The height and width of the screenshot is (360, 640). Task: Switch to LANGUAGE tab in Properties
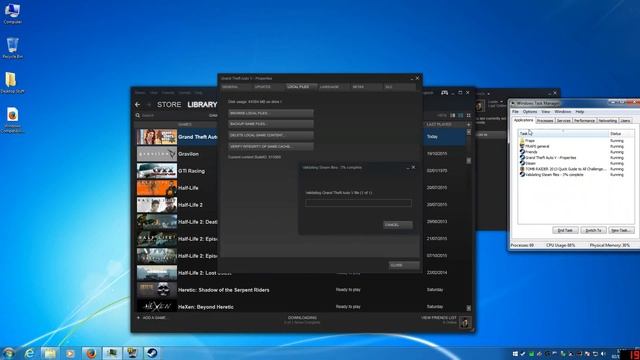(x=334, y=87)
